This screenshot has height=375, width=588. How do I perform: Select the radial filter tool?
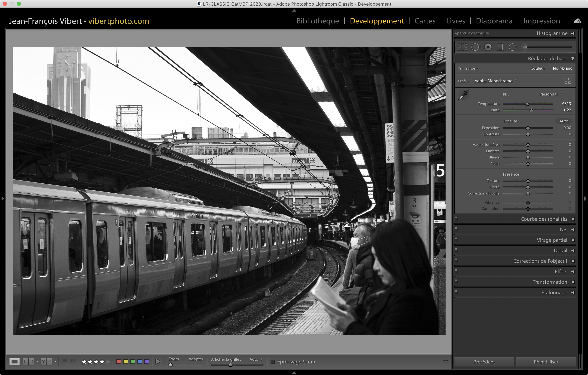(512, 47)
